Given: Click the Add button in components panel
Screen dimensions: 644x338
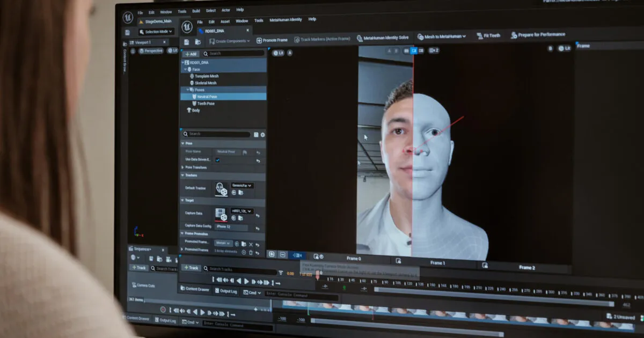Looking at the screenshot, I should pyautogui.click(x=191, y=54).
